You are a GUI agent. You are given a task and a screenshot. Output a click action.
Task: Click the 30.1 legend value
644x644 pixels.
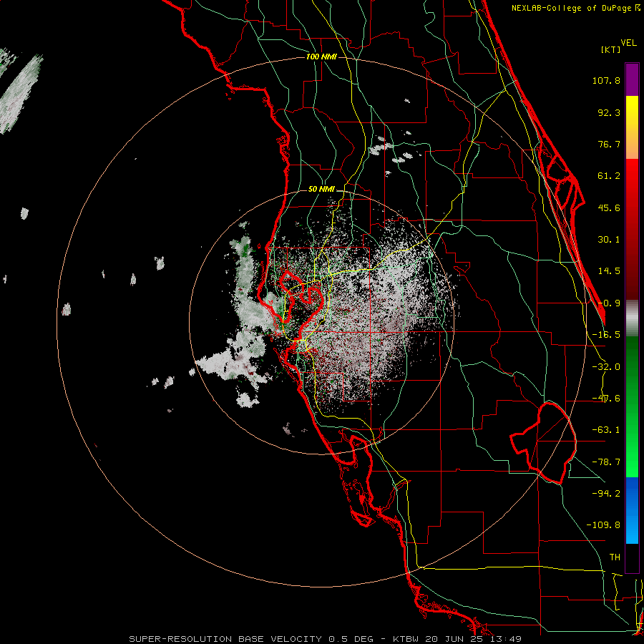tap(609, 240)
